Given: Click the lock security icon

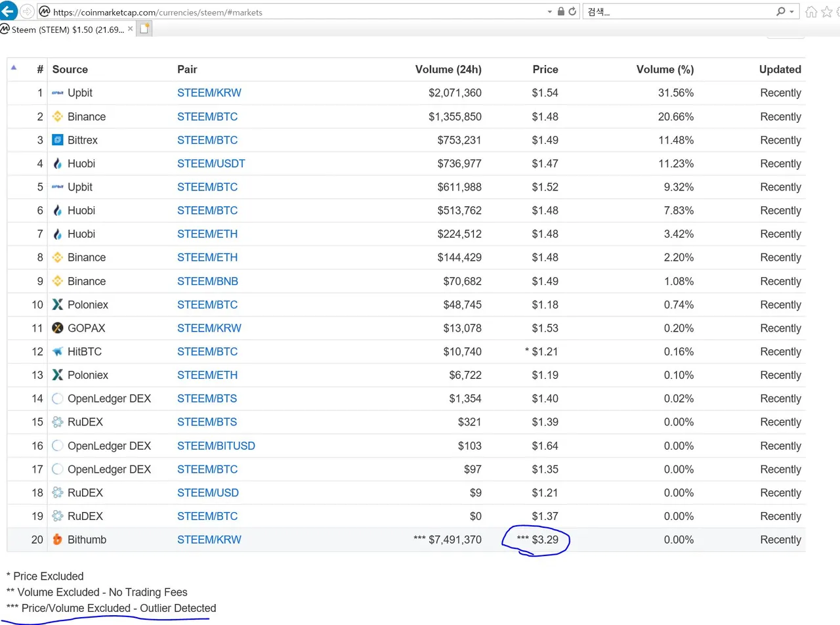Looking at the screenshot, I should pyautogui.click(x=560, y=12).
